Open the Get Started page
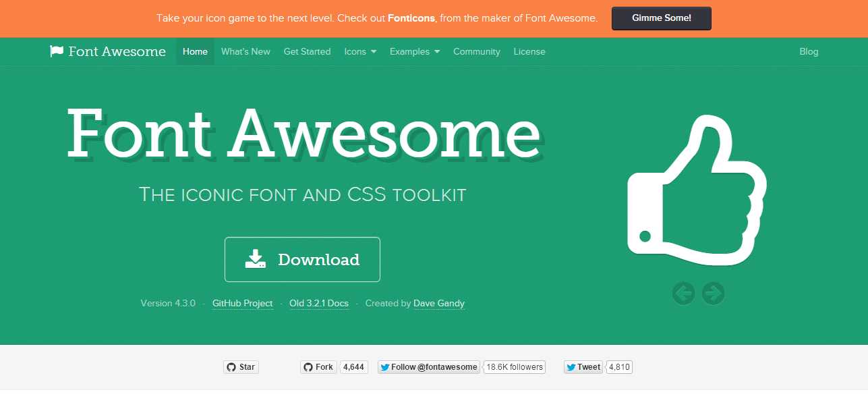The image size is (868, 411). click(307, 51)
